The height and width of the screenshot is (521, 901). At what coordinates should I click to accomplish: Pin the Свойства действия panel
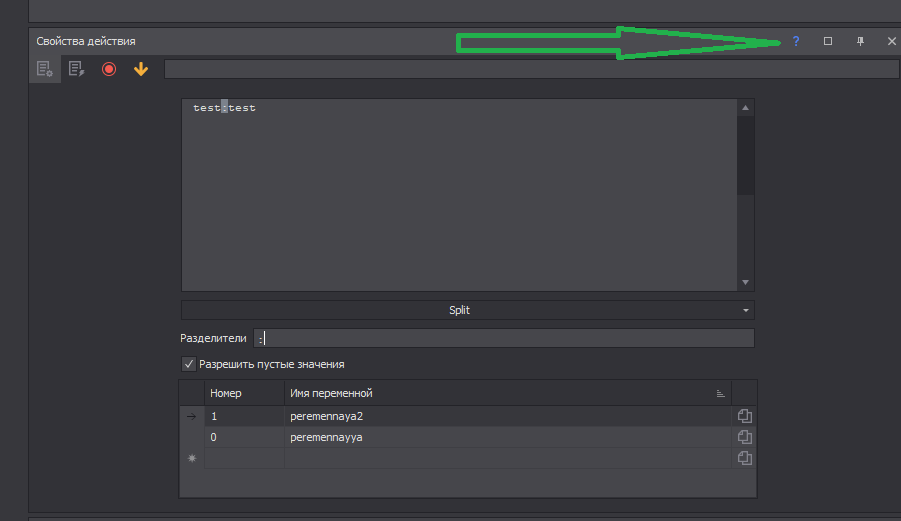(x=860, y=41)
